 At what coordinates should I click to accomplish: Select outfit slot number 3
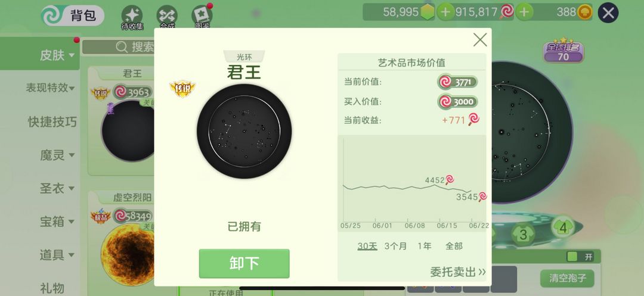click(524, 235)
